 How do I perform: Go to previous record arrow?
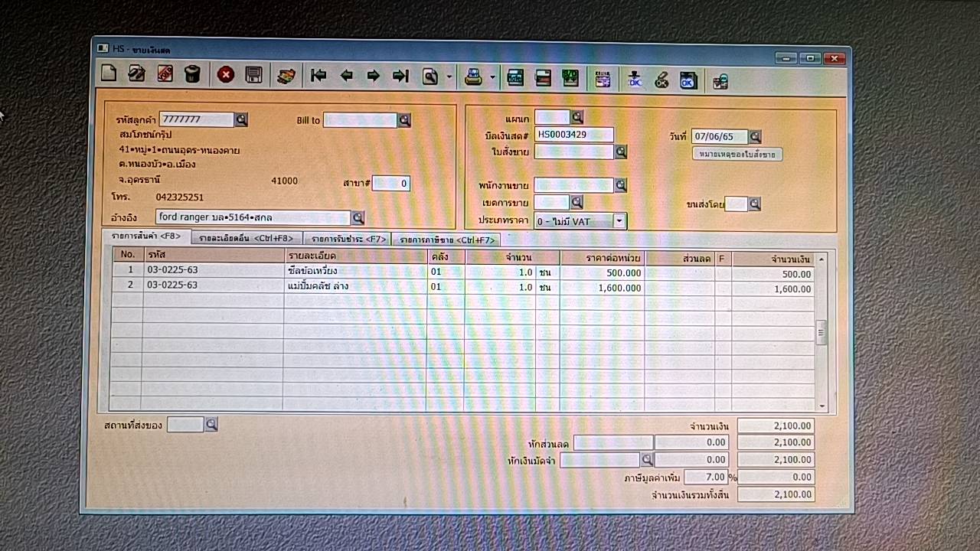pos(346,75)
